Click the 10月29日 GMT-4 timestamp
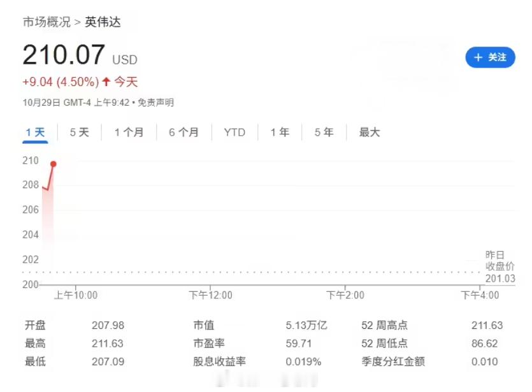 (x=76, y=103)
